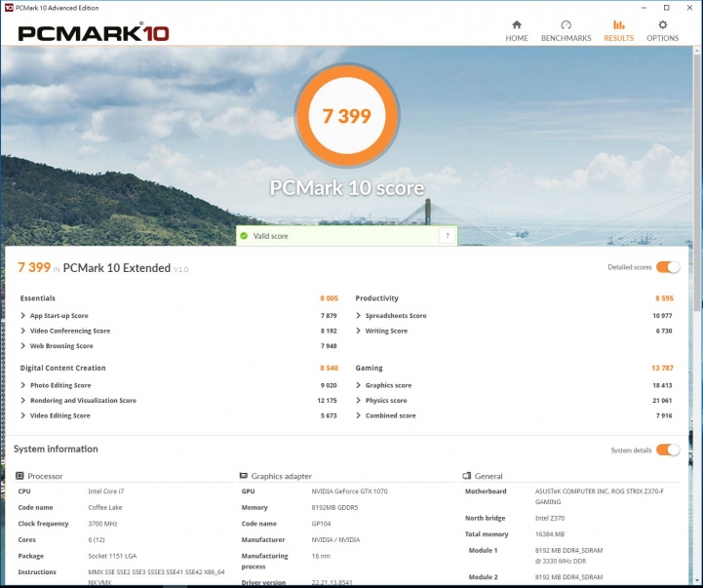Click the main 7 399 score circle
The width and height of the screenshot is (703, 588).
point(346,116)
